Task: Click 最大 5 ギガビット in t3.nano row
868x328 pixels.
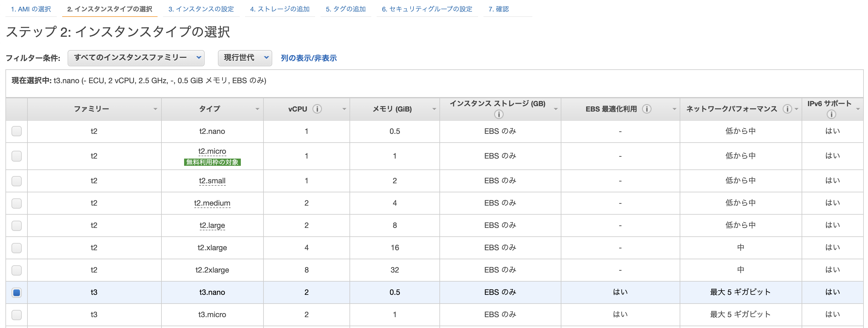Action: 740,292
